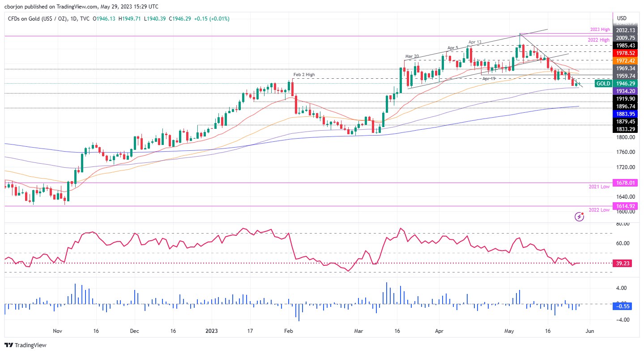Click the TradingView.com link in the header
This screenshot has height=353, width=644.
click(x=77, y=6)
